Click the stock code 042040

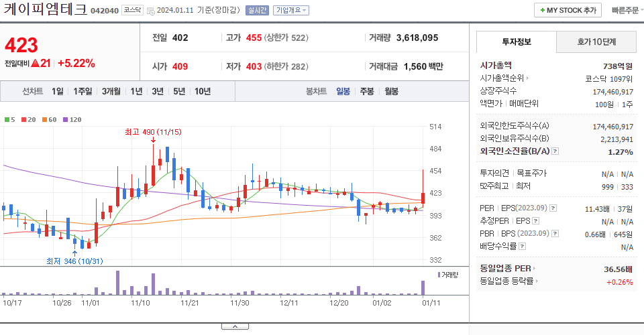point(105,11)
